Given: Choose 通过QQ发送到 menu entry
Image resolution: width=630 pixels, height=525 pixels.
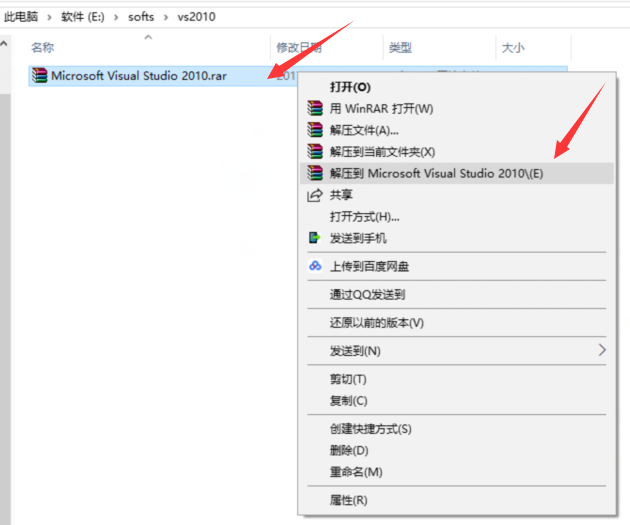Looking at the screenshot, I should [x=456, y=295].
